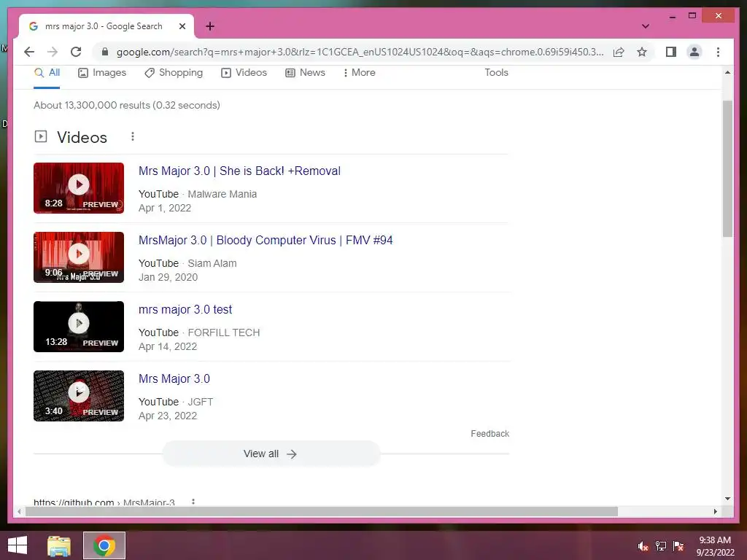
Task: Open options for github.com result
Action: [193, 502]
